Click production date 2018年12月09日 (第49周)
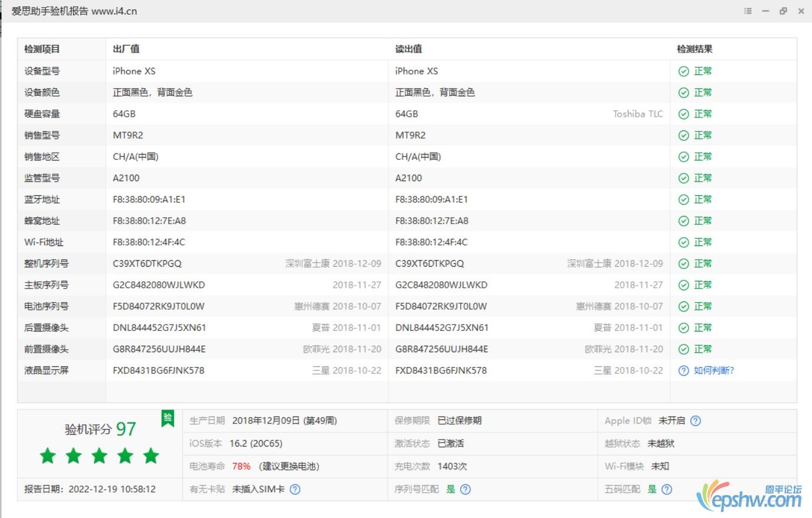 [284, 421]
